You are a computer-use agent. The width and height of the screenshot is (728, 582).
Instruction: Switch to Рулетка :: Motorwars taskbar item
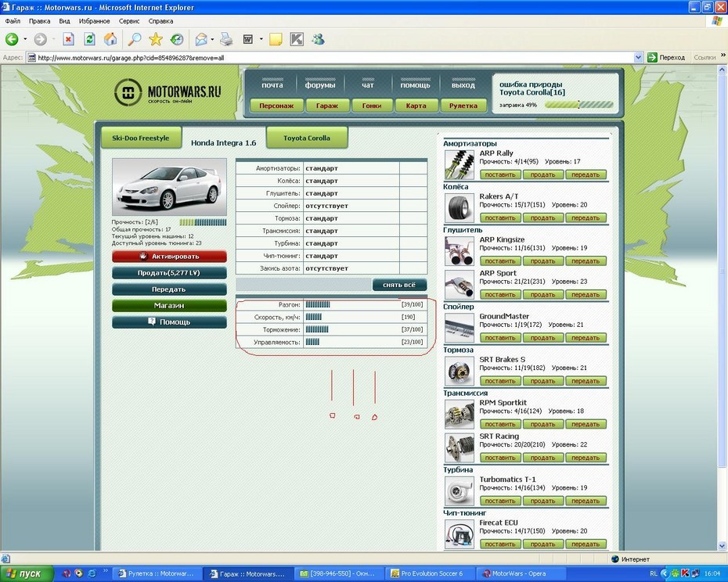click(x=157, y=573)
